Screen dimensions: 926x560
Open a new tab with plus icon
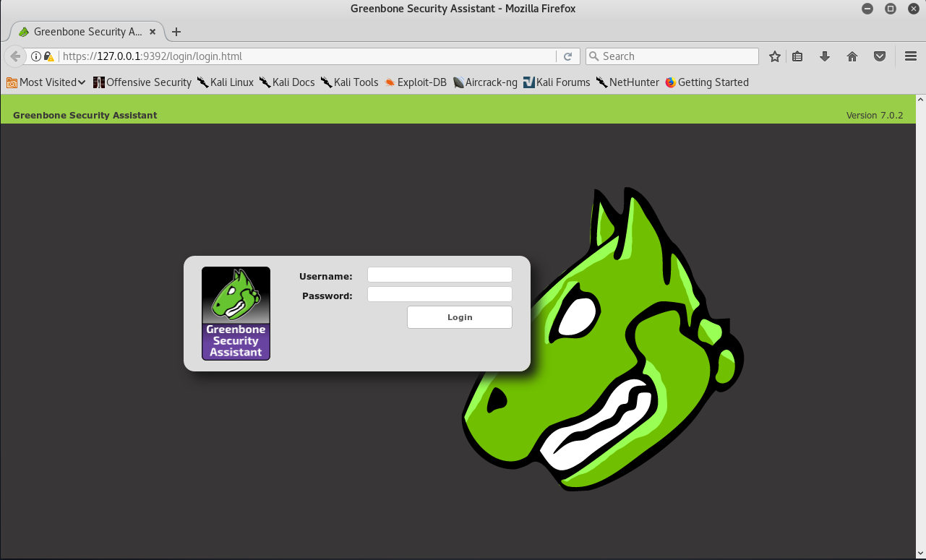pos(176,32)
